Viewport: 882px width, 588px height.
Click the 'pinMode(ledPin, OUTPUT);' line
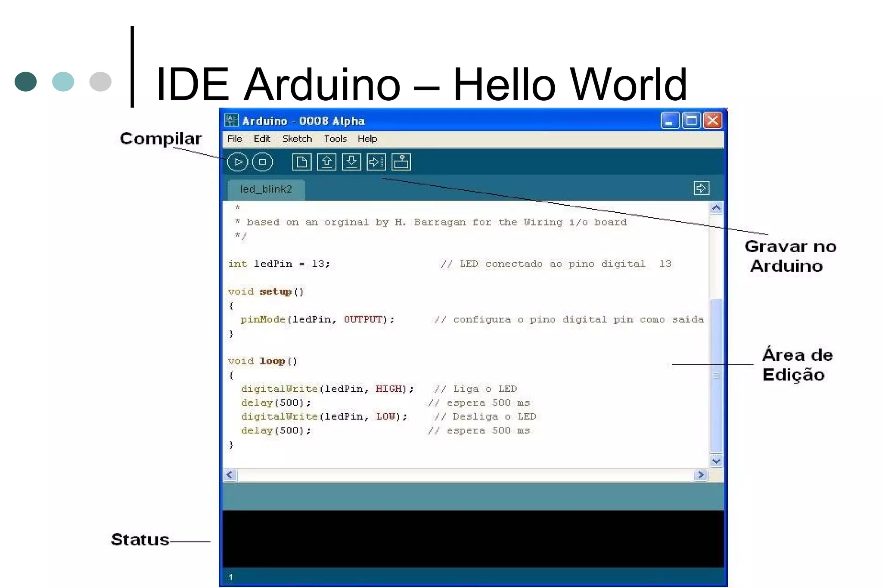click(317, 319)
